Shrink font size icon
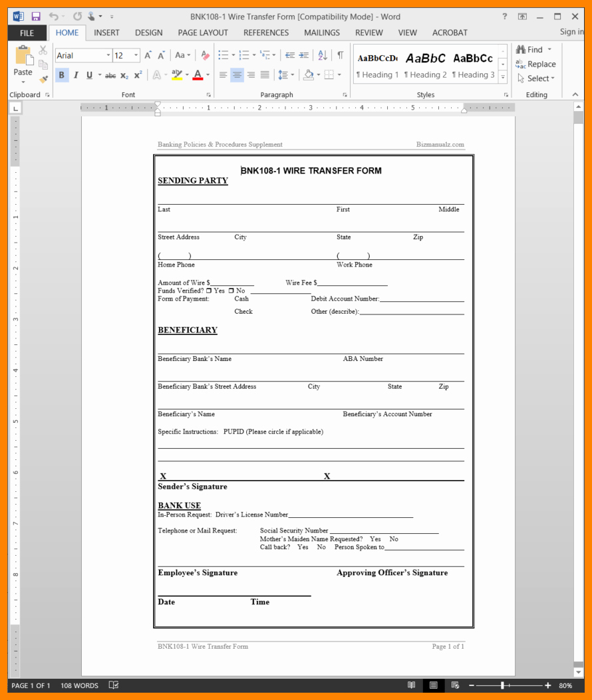592x700 pixels. tap(161, 55)
